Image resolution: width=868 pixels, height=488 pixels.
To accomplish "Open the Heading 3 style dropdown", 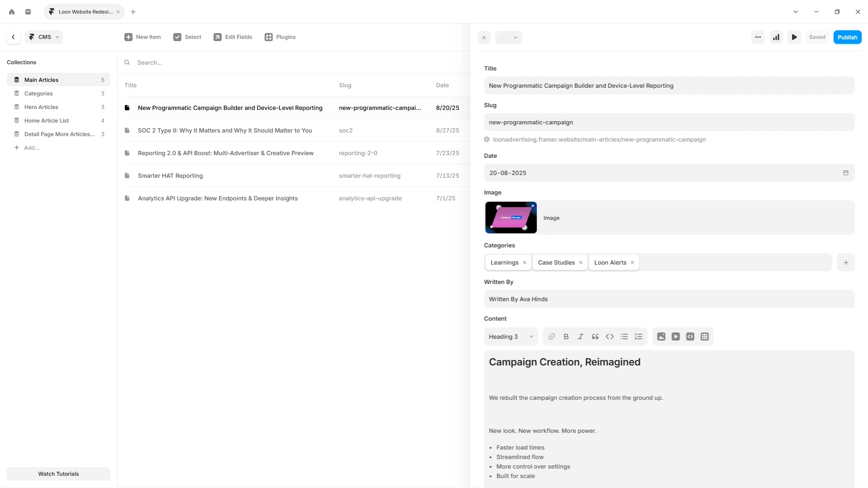I will [x=510, y=336].
